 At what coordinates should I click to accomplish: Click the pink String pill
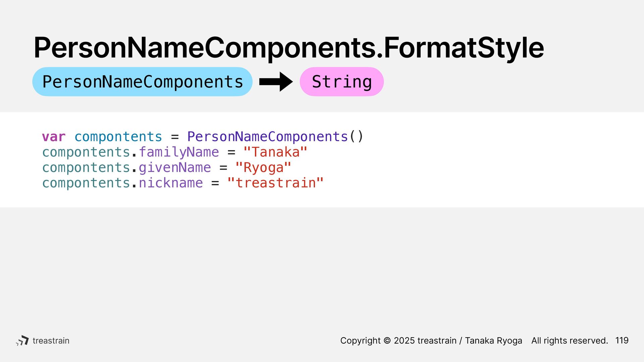[341, 82]
